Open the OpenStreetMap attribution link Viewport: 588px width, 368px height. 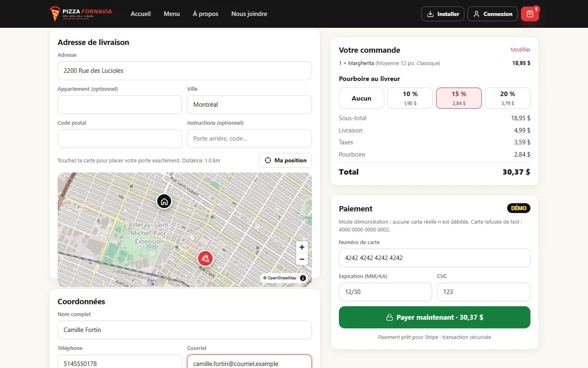[282, 278]
